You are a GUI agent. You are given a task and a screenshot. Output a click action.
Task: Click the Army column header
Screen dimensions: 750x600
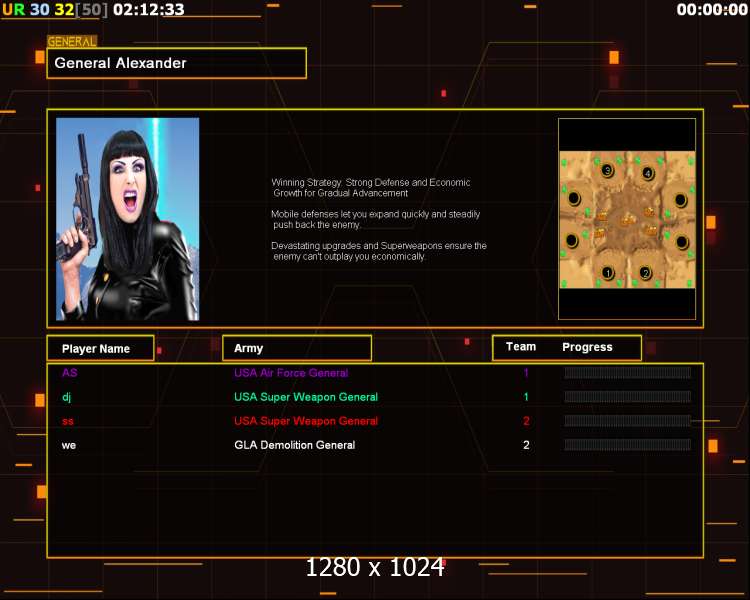pos(297,348)
